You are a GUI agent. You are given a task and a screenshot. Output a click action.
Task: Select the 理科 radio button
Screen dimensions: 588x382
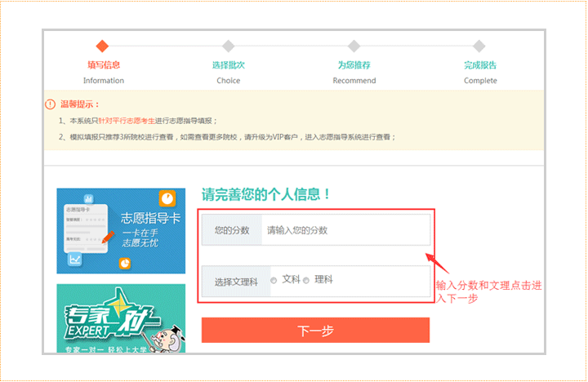click(306, 281)
